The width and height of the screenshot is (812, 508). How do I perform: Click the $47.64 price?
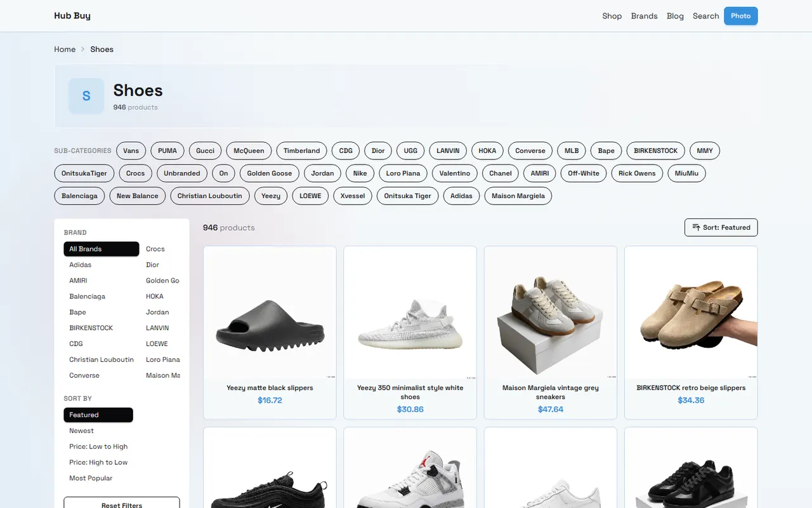551,409
